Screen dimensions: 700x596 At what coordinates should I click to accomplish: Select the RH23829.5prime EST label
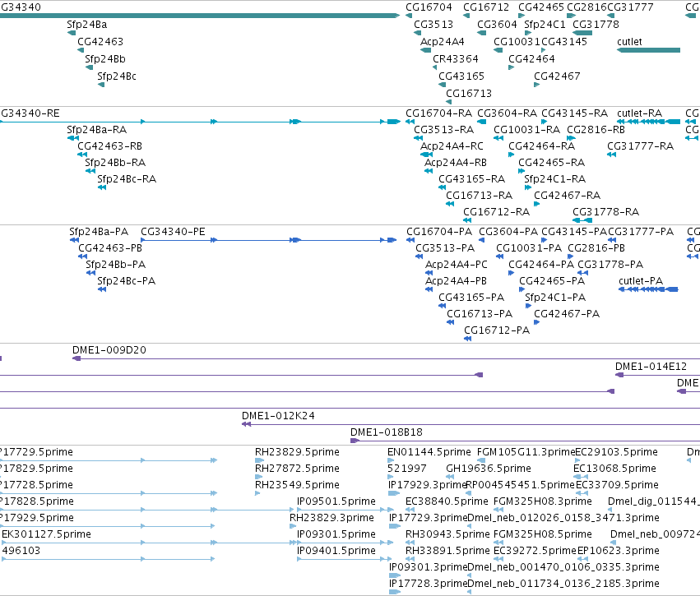tap(297, 452)
